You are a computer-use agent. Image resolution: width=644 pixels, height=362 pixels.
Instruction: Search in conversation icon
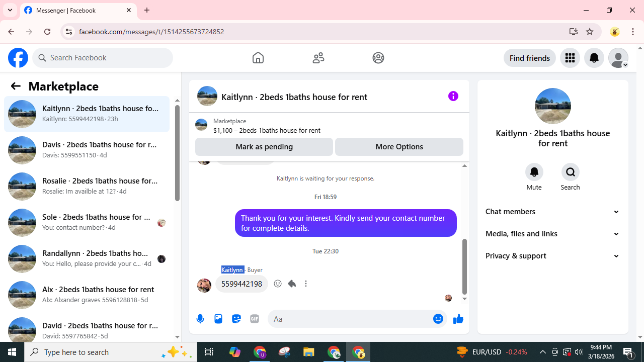(x=571, y=172)
